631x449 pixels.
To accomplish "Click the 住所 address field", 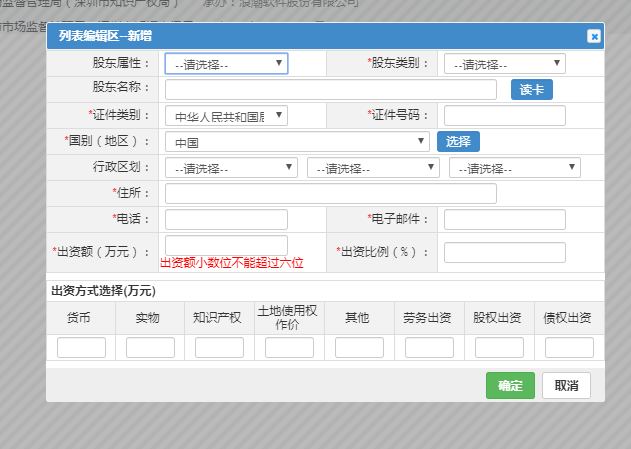I will coord(330,194).
